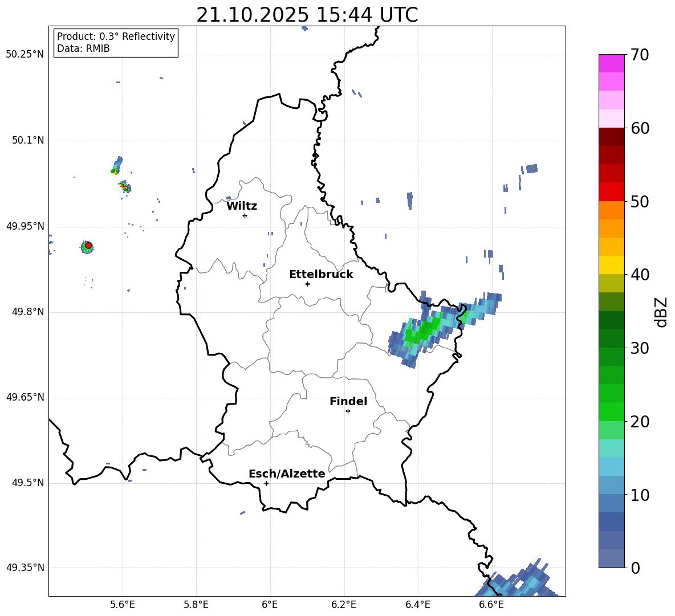
Task: Click the dark maroon colorbar swatch below 60
Action: coord(611,137)
